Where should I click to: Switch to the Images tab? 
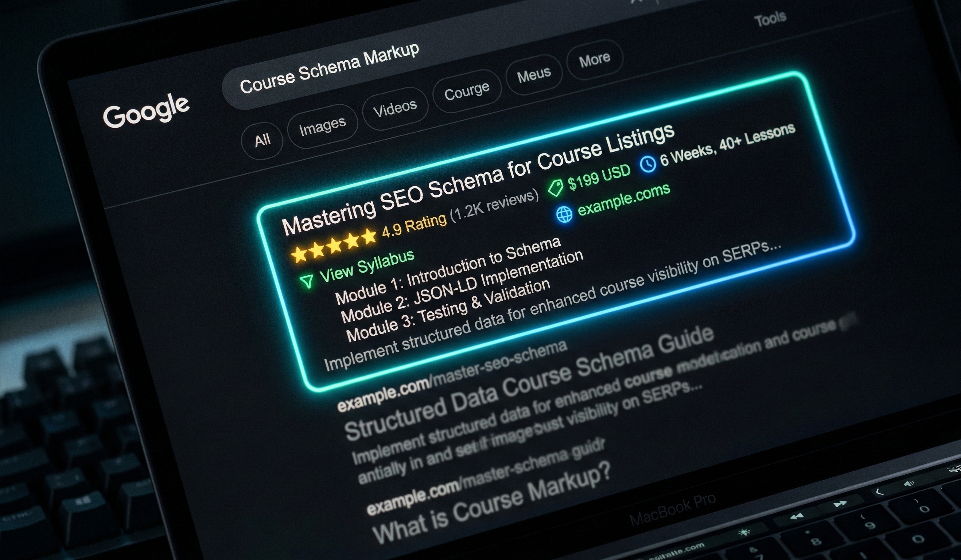pyautogui.click(x=323, y=126)
